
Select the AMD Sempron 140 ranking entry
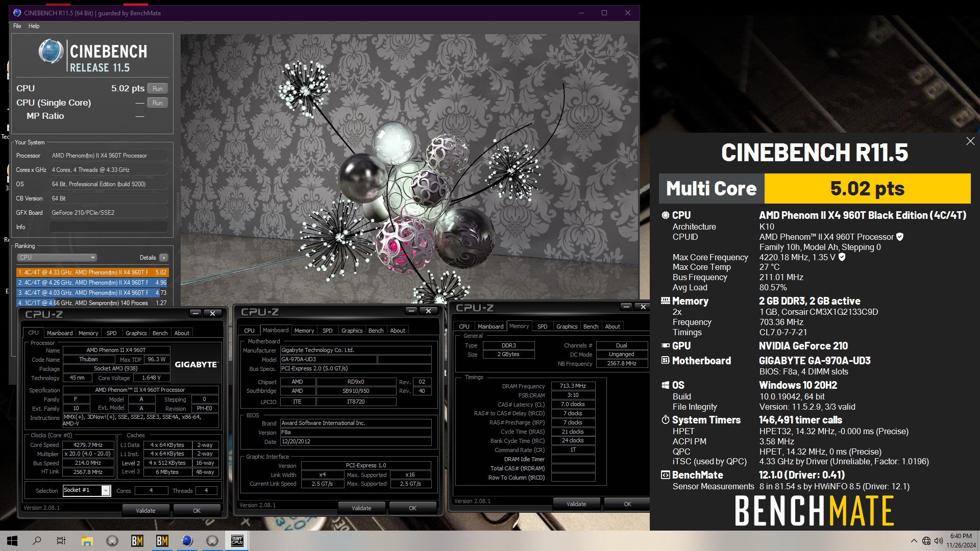(x=92, y=303)
